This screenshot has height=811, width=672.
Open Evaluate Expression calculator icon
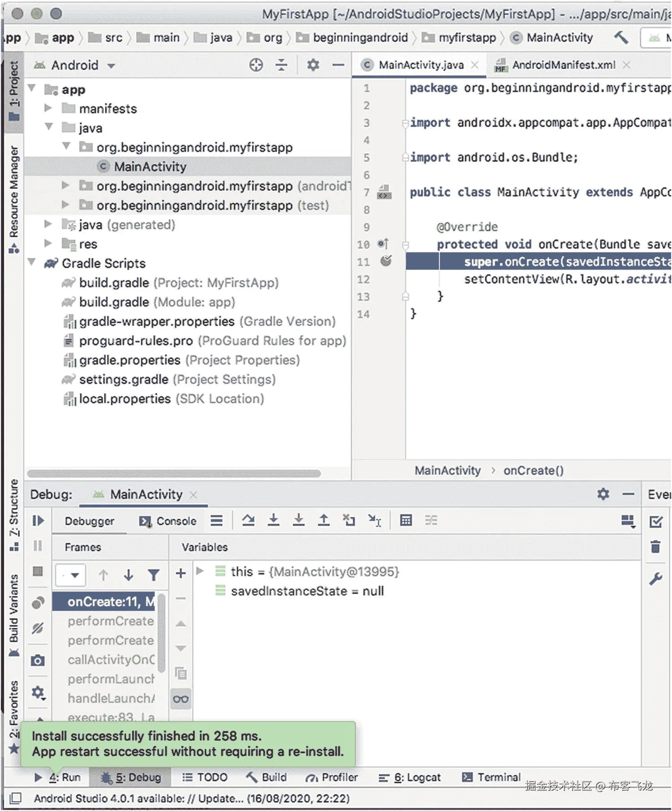406,520
